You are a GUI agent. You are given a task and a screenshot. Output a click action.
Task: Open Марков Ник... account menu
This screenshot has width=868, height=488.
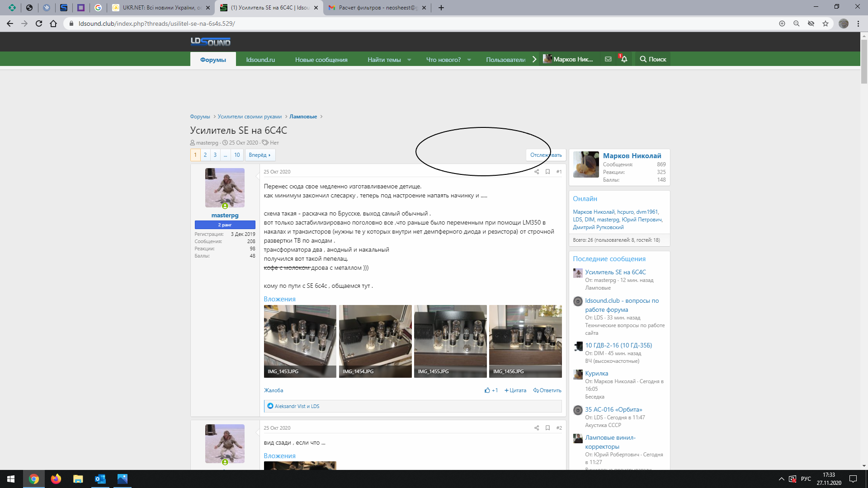[569, 59]
